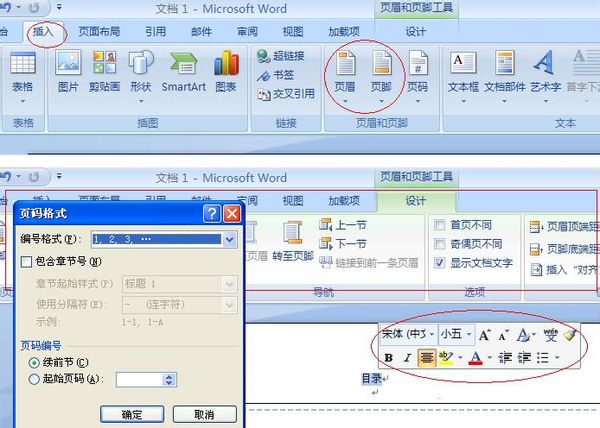Open the 形状 shapes menu
Image resolution: width=600 pixels, height=428 pixels.
coord(141,77)
